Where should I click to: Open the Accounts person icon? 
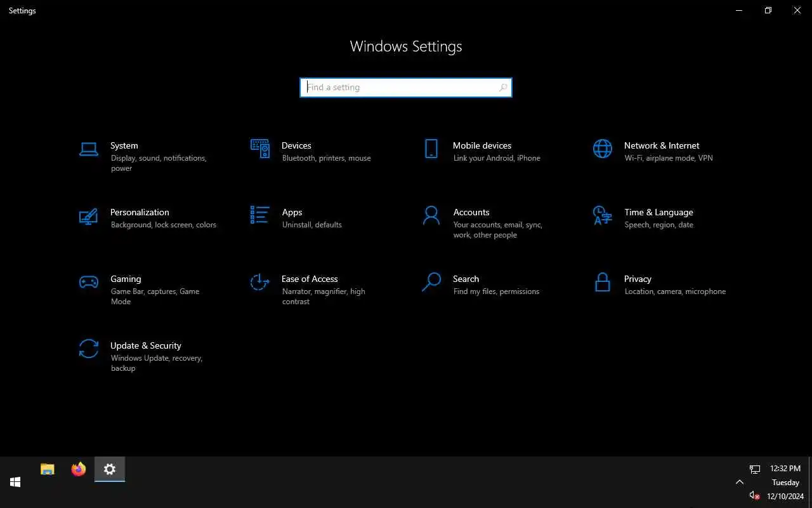point(431,215)
